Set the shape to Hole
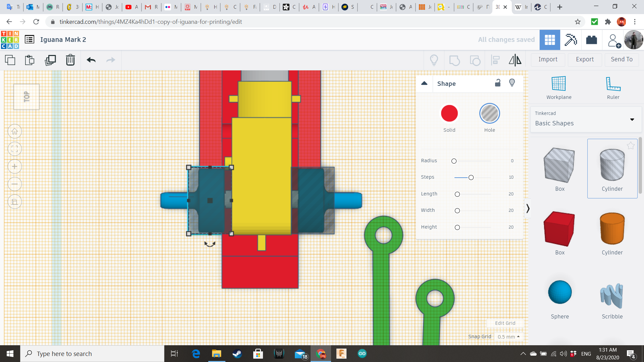The height and width of the screenshot is (362, 644). (x=489, y=114)
